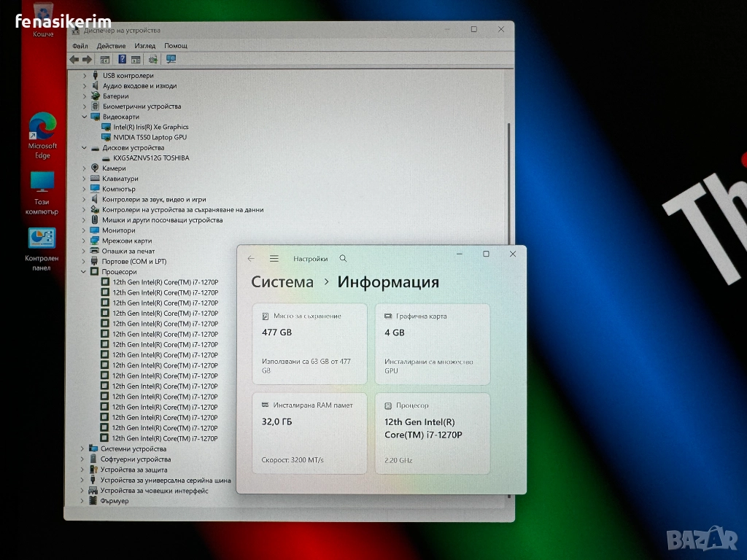This screenshot has height=560, width=747.
Task: Collapse the Видеокарти node
Action: coord(85,117)
